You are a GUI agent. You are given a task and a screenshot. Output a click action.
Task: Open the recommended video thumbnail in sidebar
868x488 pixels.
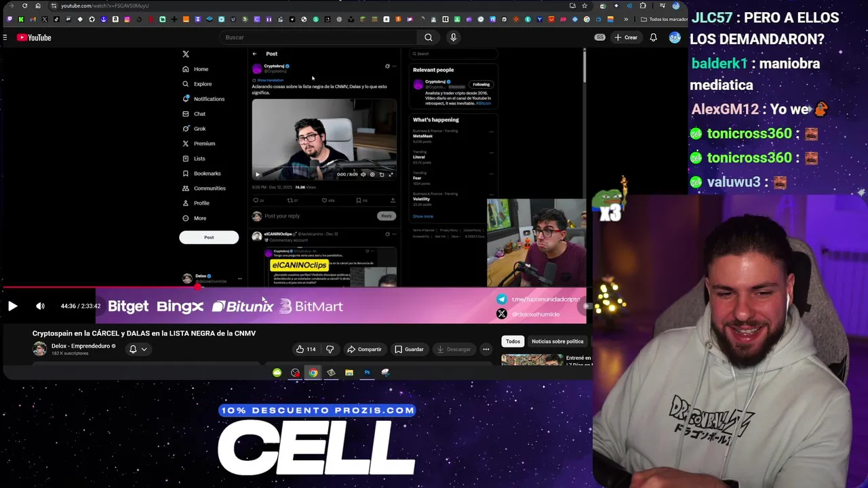(532, 360)
